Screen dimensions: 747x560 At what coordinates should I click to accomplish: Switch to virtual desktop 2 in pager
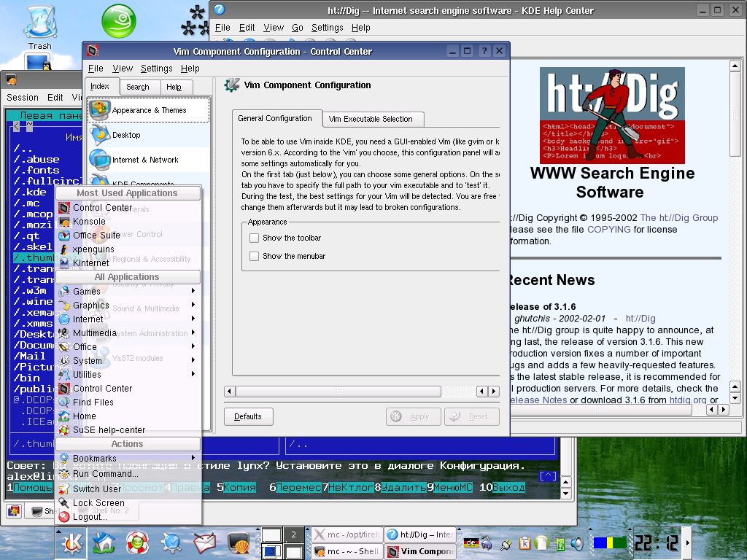[x=293, y=534]
